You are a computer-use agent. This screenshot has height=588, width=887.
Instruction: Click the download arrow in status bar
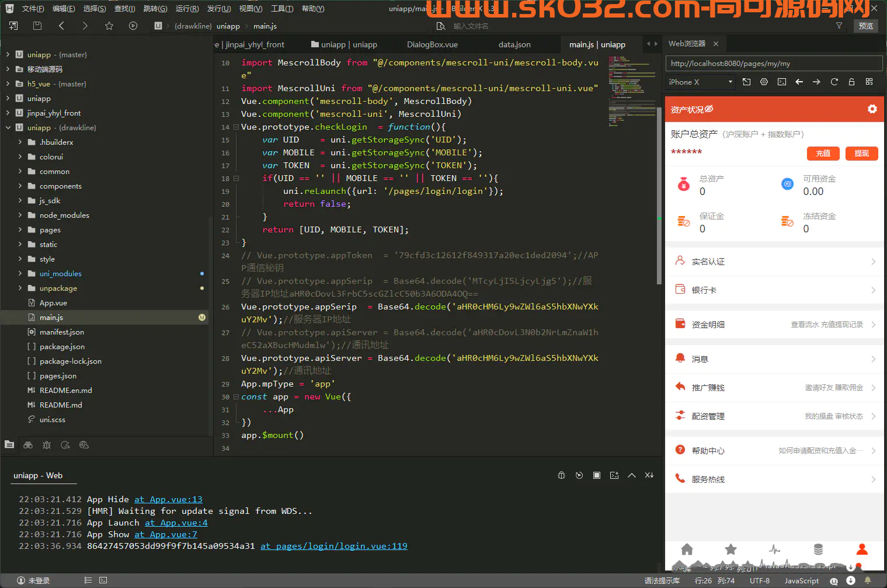tap(851, 580)
